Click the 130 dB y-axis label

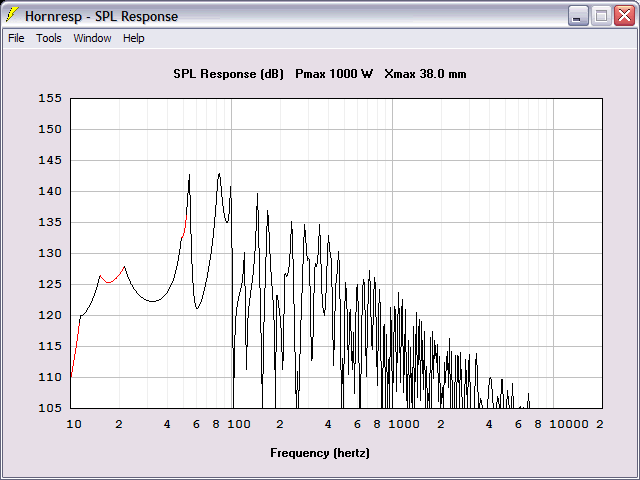pyautogui.click(x=50, y=253)
